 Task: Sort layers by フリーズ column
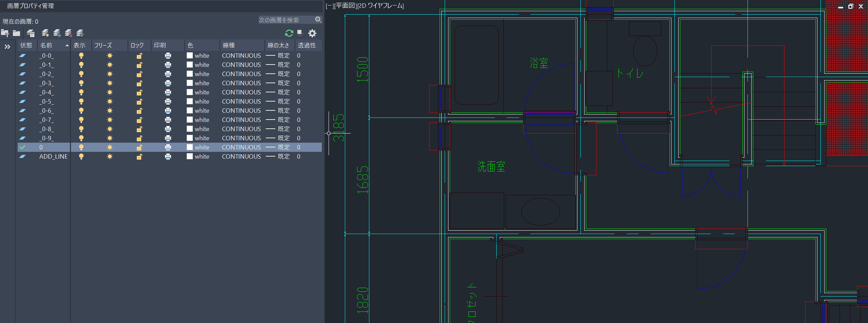110,45
